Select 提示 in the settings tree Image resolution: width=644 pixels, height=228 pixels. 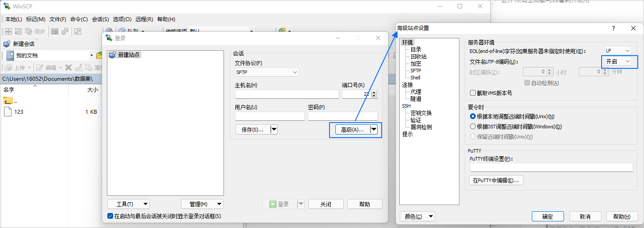click(x=407, y=134)
